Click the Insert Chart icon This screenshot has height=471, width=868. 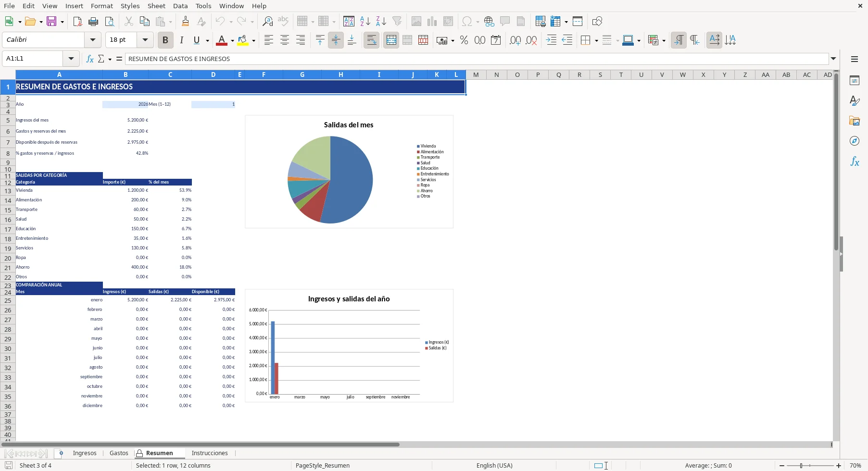tap(432, 21)
